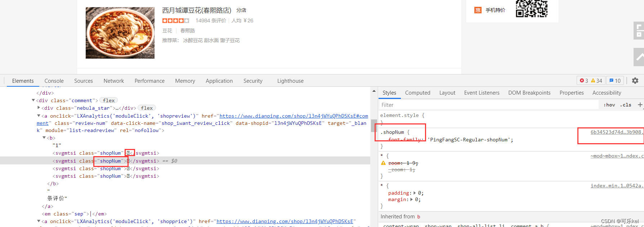
Task: Collapse the b element node
Action: [x=44, y=138]
